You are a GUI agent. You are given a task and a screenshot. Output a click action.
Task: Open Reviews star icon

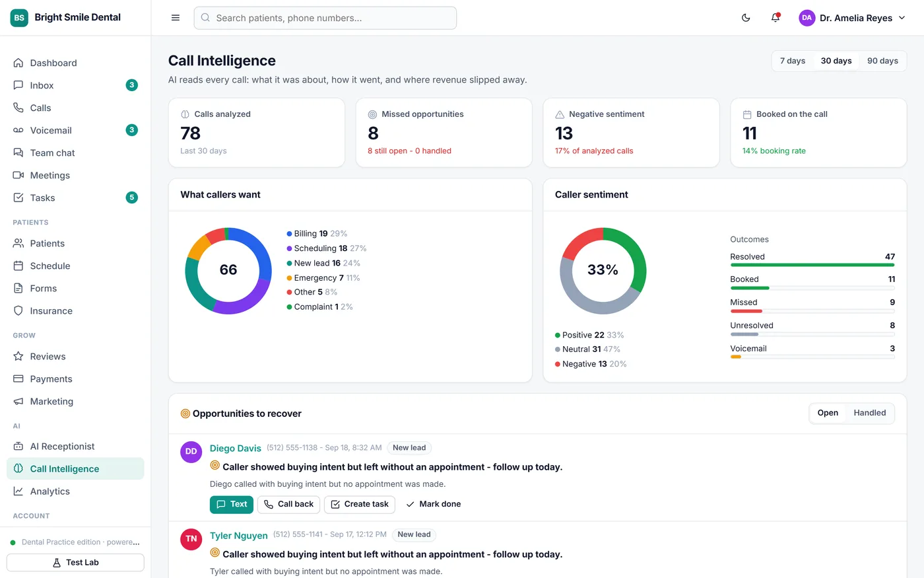pos(18,356)
